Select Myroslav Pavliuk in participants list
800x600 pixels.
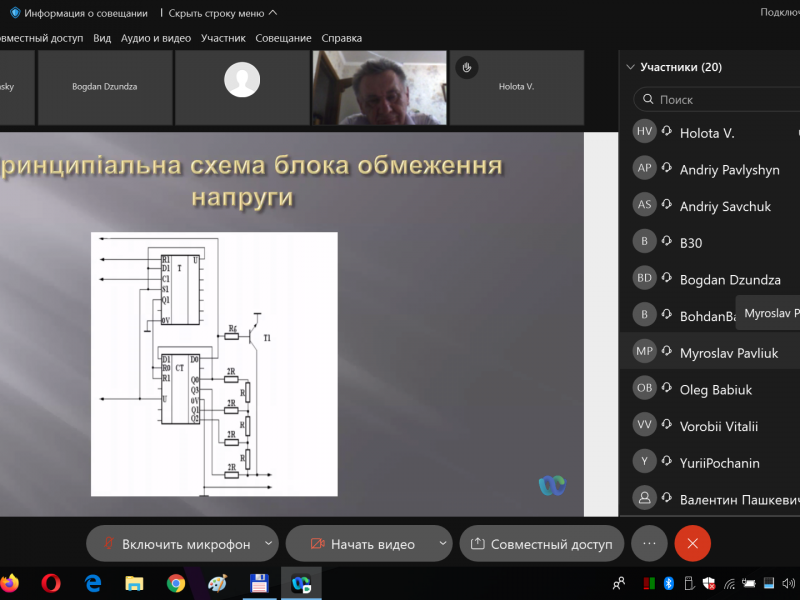(x=728, y=353)
